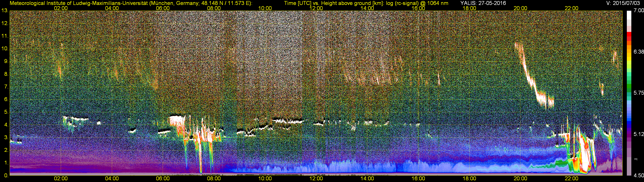644x182 pixels.
Task: Click the log signal color scale bar
Action: pos(629,93)
